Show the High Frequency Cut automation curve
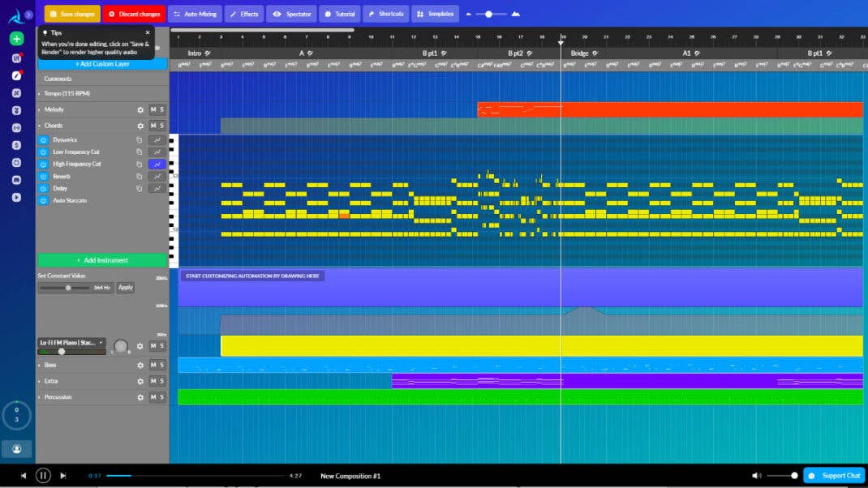Screen dimensions: 868x488 pos(157,165)
